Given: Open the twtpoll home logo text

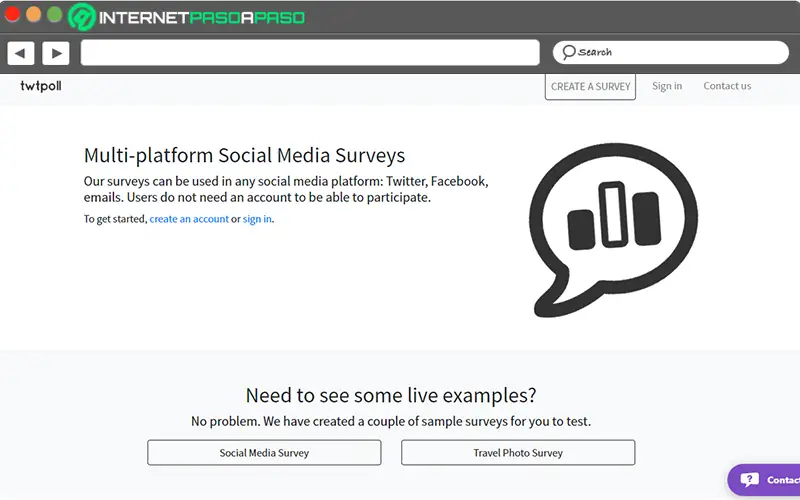Looking at the screenshot, I should point(41,86).
